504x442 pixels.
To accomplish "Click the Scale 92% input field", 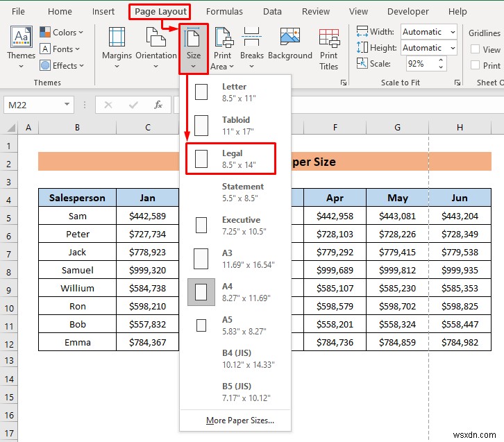I will [421, 64].
